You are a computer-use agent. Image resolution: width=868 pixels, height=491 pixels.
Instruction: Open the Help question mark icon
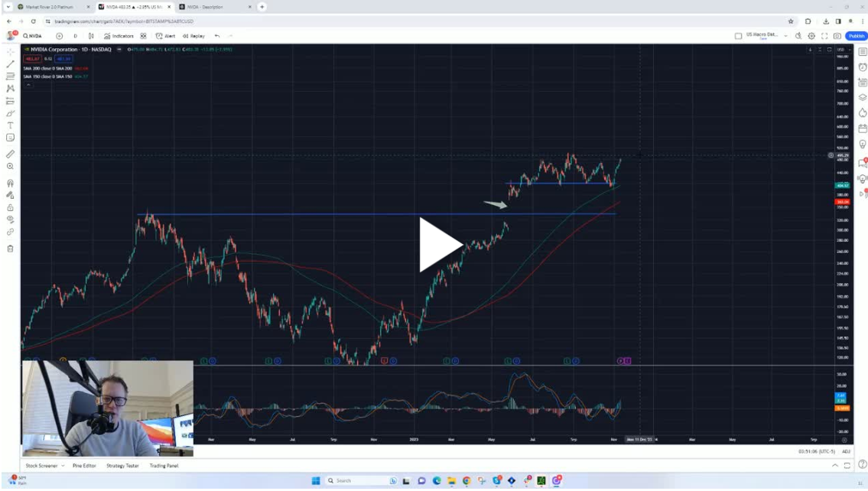[x=862, y=464]
